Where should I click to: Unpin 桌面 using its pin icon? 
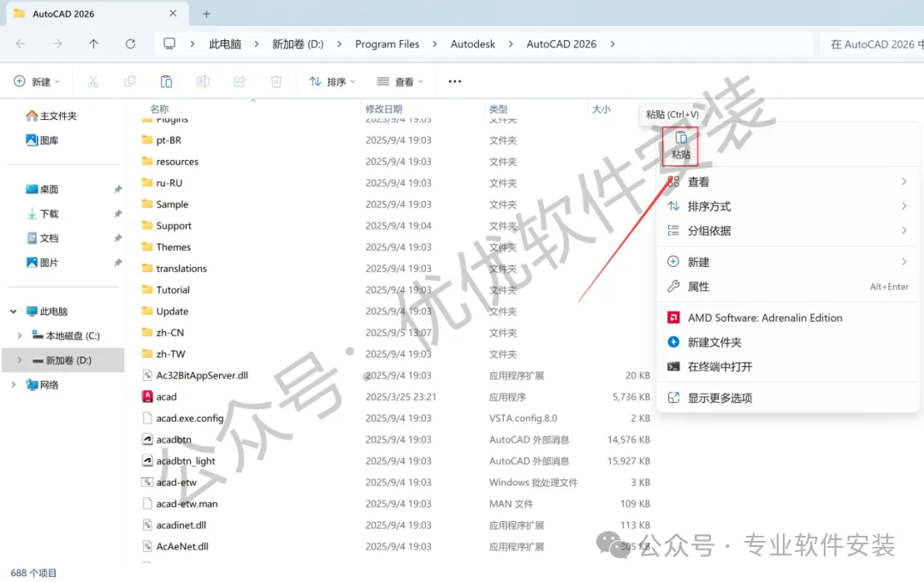pyautogui.click(x=118, y=189)
